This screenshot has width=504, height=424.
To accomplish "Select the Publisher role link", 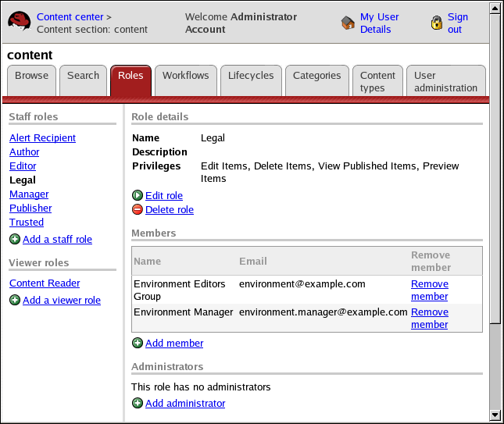I will 30,208.
